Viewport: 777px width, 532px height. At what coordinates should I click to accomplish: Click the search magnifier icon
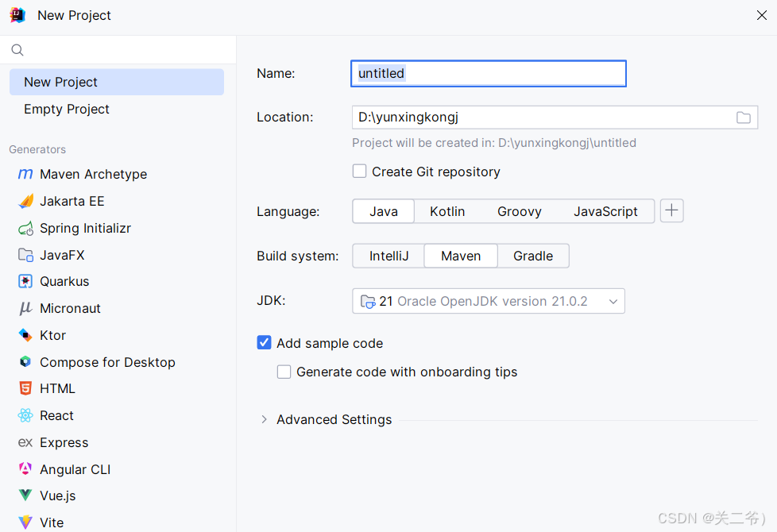point(17,50)
